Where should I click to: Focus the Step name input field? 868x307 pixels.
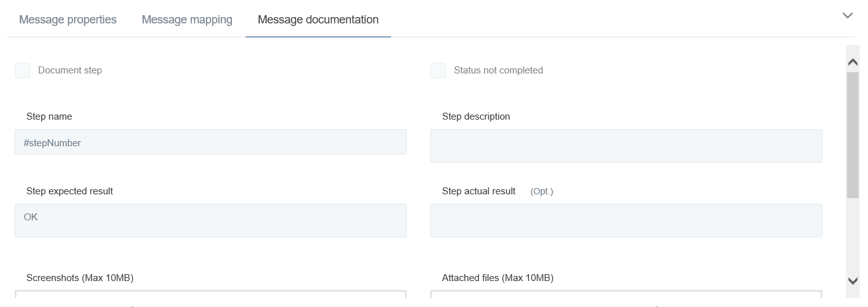click(x=210, y=142)
